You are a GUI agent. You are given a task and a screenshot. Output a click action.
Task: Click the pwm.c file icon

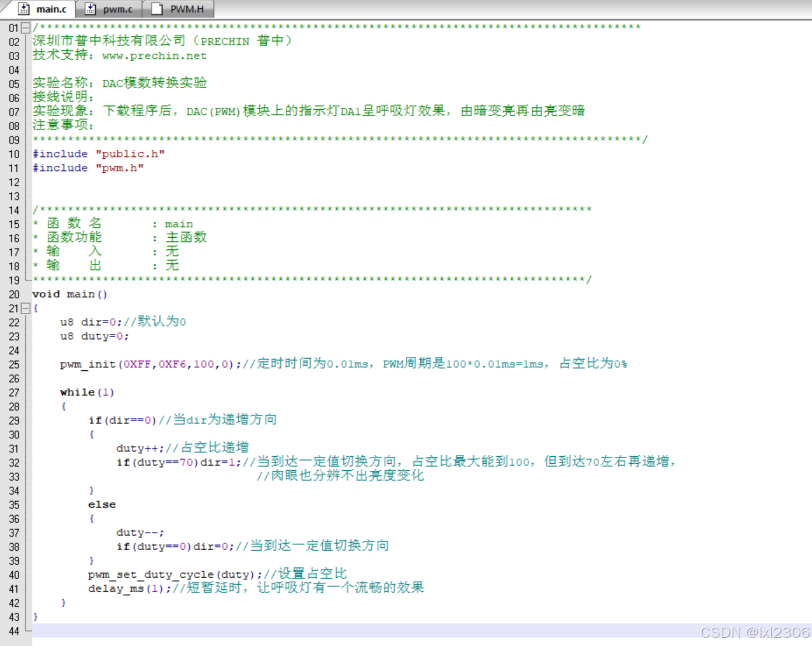[x=90, y=9]
